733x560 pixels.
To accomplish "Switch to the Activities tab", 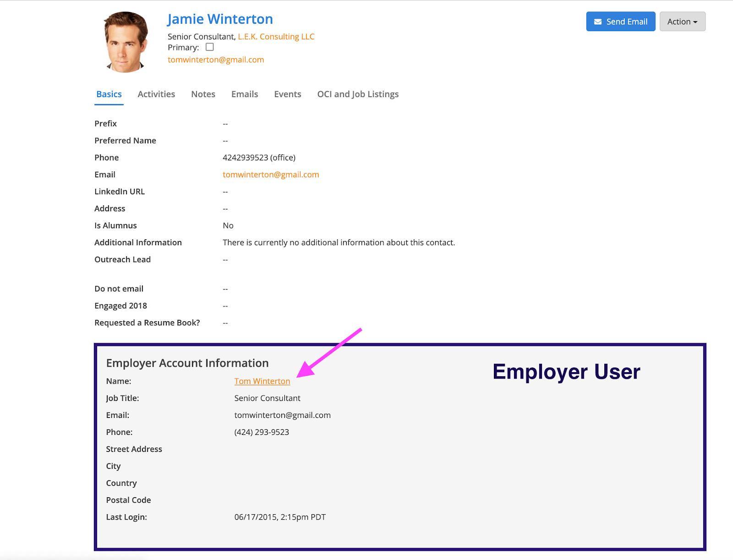I will 156,94.
